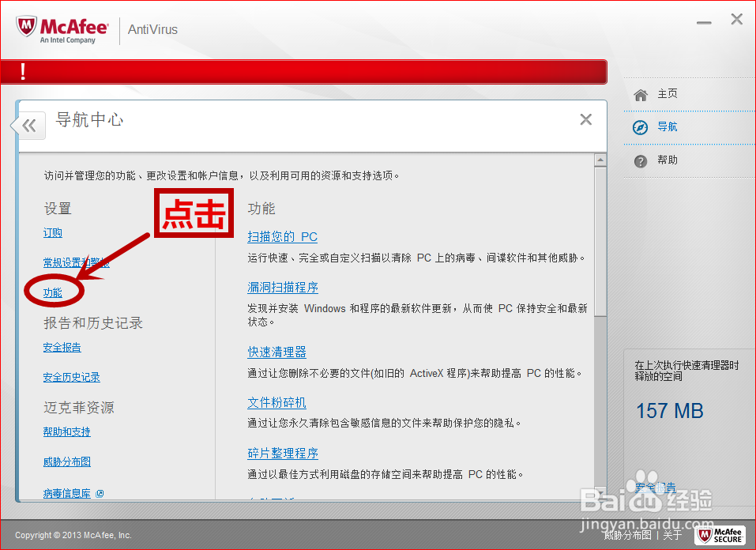
Task: Open the 安全历史记录 link
Action: click(71, 377)
